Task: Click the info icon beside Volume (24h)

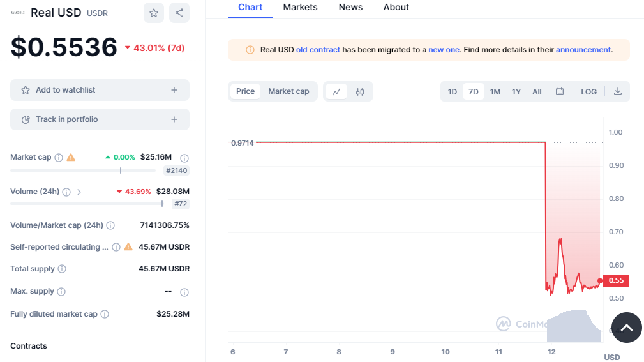Action: point(66,192)
